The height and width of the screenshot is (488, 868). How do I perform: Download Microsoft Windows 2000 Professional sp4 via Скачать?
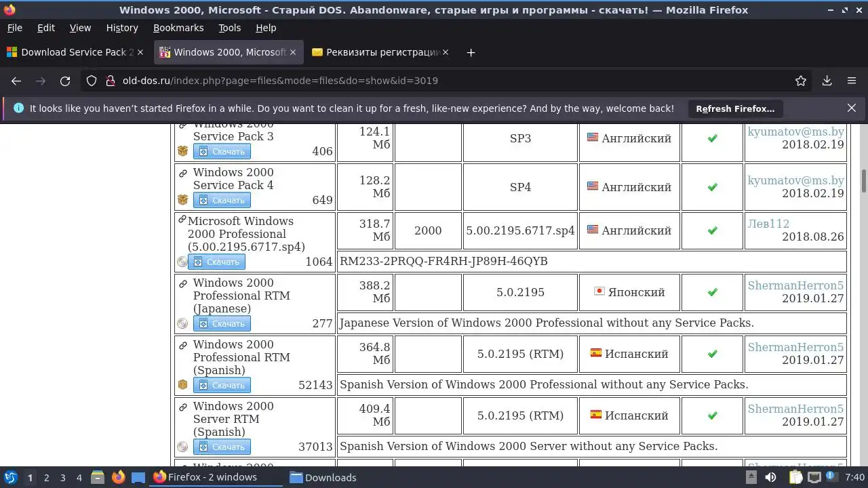tap(216, 262)
